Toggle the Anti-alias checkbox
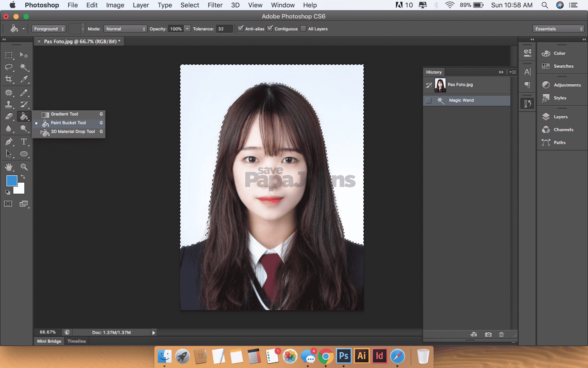 pyautogui.click(x=240, y=29)
